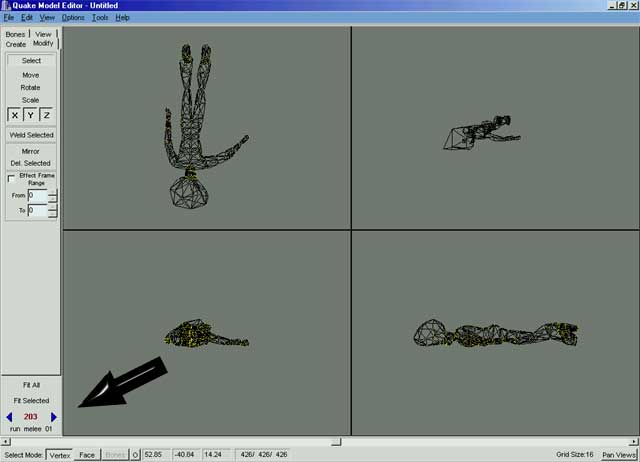Enable the Effect Frame Range checkbox
640x462 pixels.
[11, 178]
